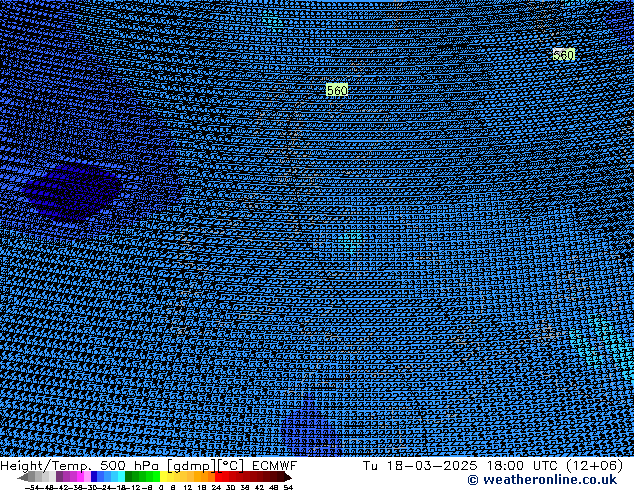Click the "[gdmp]" unit label
Viewport: 634px width, 490px height.
(x=191, y=466)
